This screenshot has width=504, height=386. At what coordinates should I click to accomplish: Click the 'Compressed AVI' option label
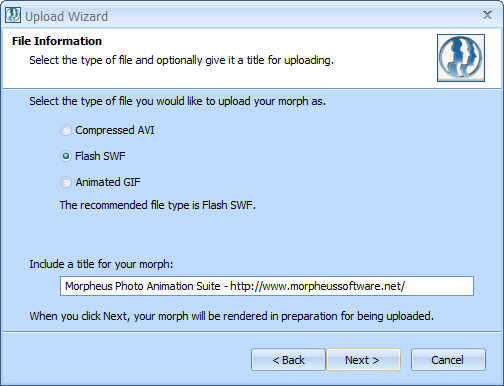click(115, 130)
